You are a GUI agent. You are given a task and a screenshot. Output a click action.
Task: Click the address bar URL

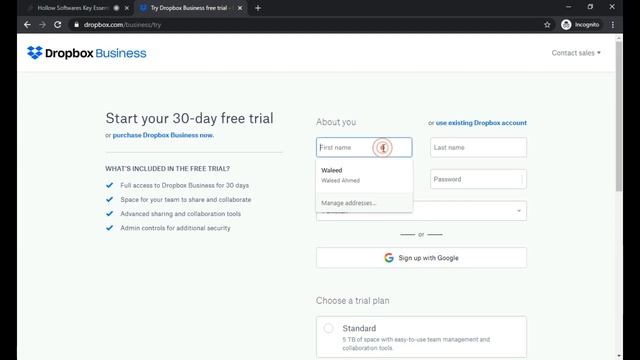[122, 25]
